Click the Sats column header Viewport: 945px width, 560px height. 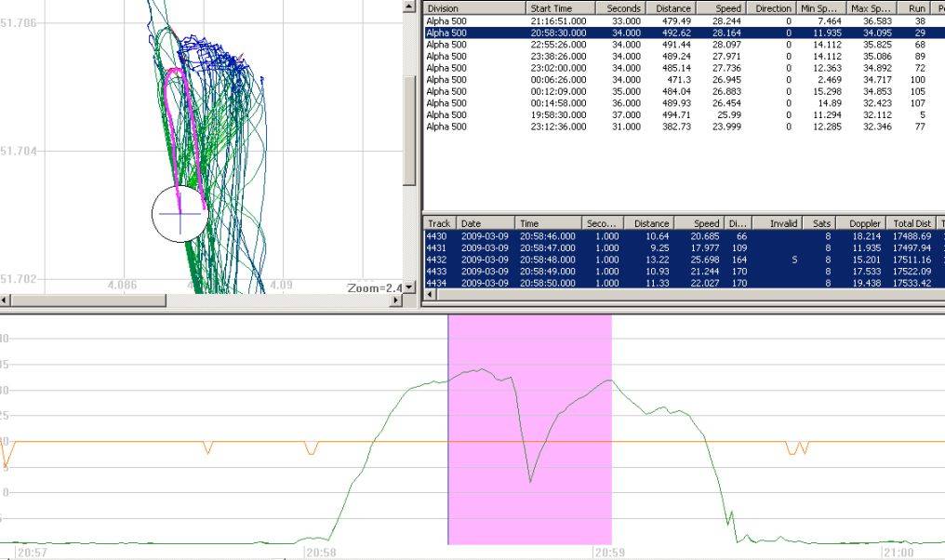pyautogui.click(x=819, y=223)
